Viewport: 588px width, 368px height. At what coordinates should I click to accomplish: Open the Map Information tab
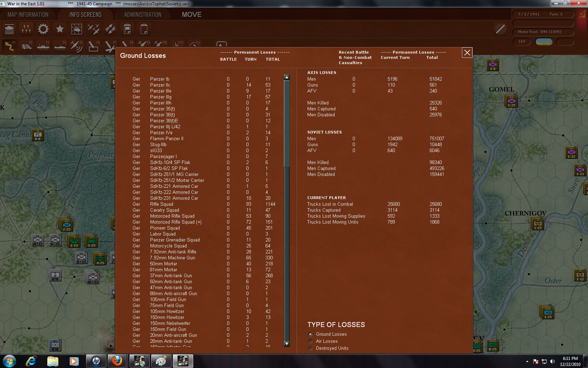point(28,15)
